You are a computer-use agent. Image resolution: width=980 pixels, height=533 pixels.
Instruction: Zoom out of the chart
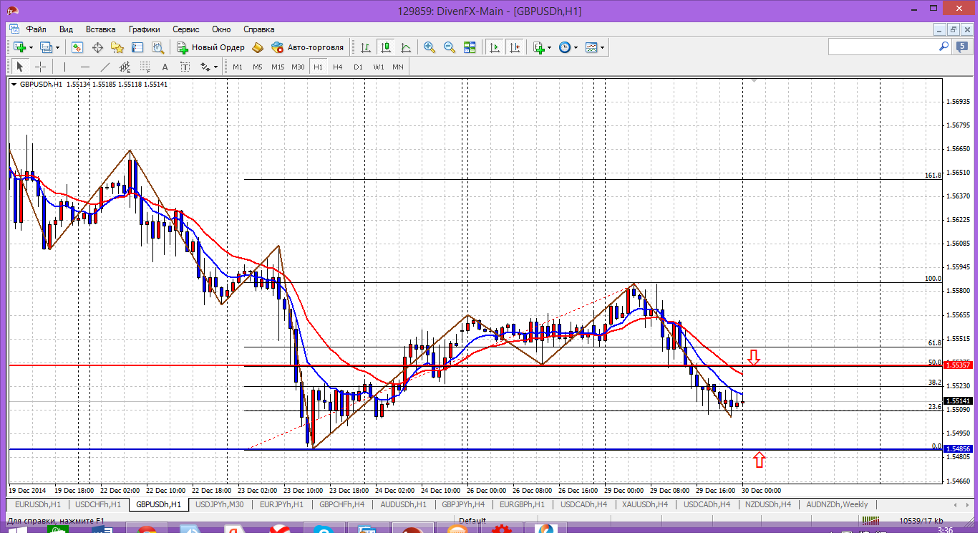(x=450, y=47)
